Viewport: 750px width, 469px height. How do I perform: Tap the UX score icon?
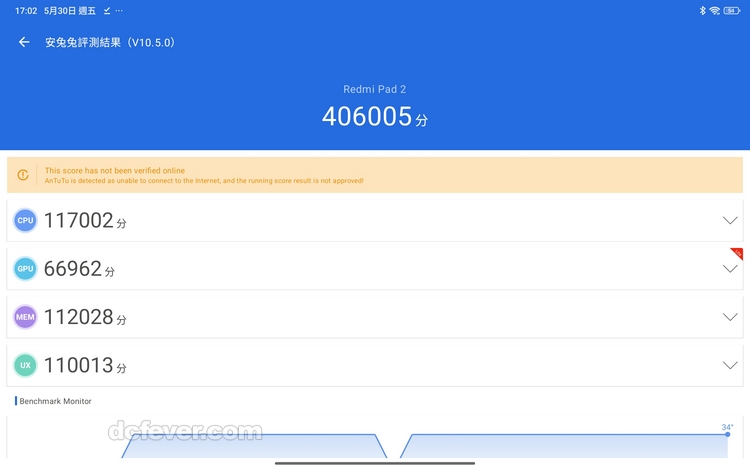25,365
